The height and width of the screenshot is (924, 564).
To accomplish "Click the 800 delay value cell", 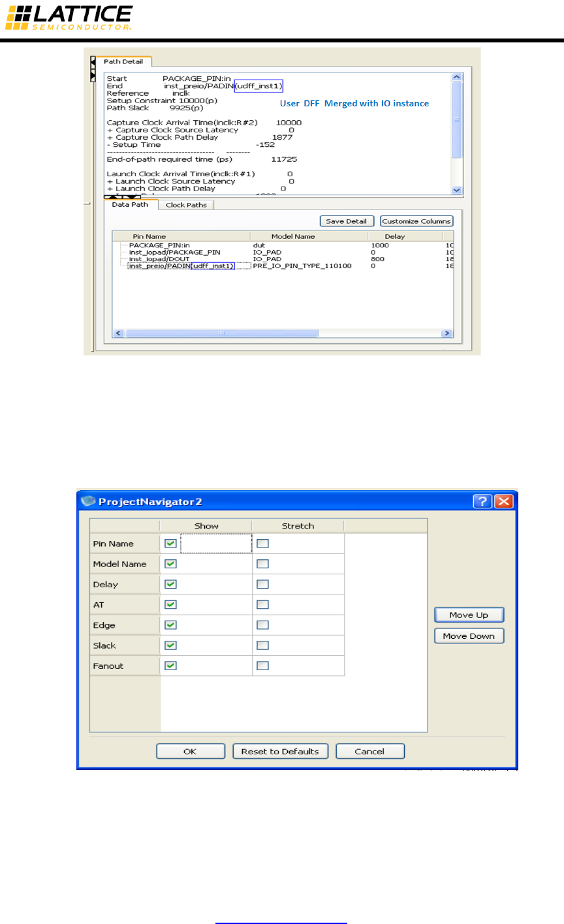I will 377,259.
